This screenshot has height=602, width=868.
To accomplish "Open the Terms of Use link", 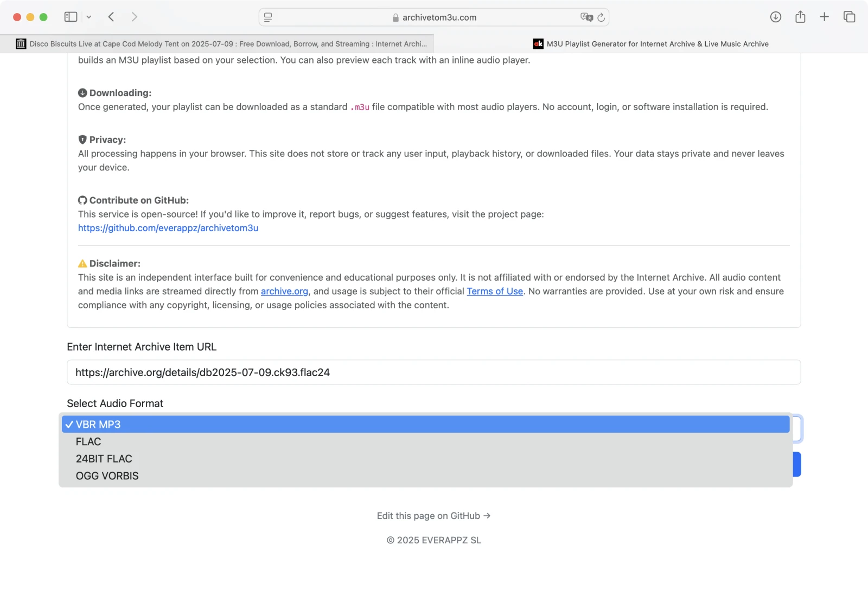I will tap(495, 292).
